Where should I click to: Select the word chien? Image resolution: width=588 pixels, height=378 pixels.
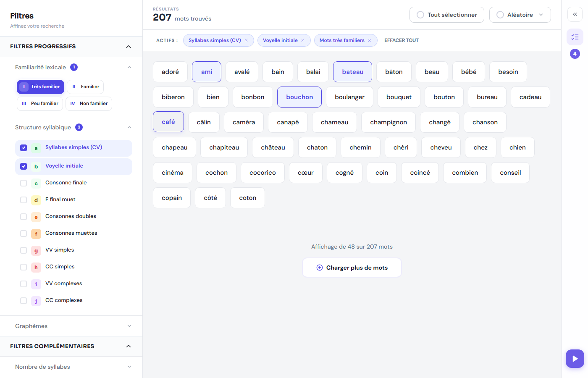517,147
